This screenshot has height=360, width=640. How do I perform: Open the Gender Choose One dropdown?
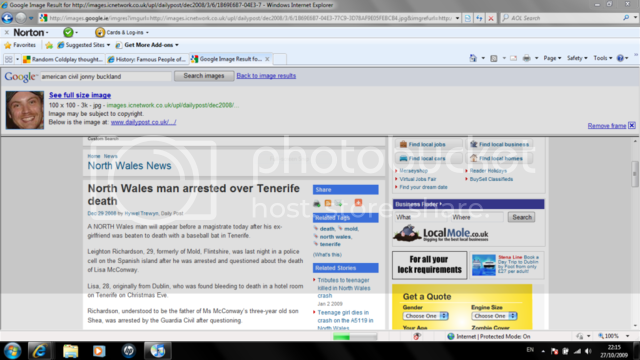tap(426, 316)
